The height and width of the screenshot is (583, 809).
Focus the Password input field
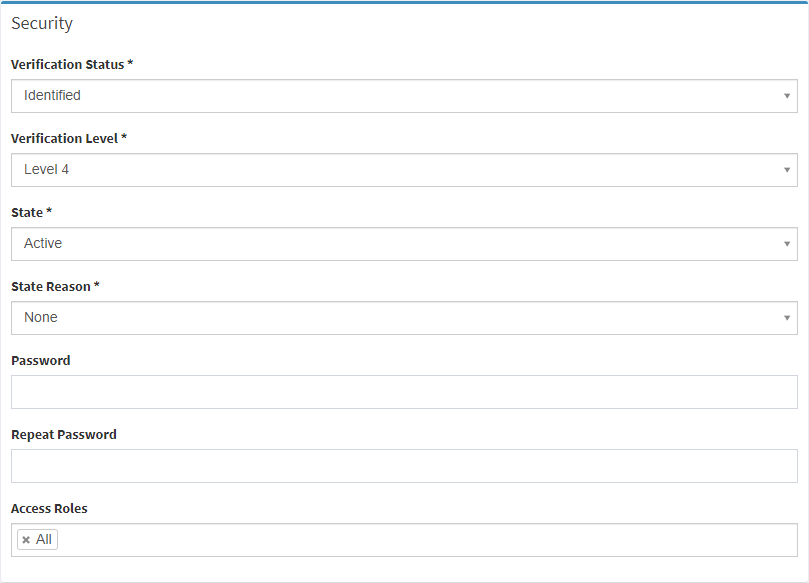coord(404,392)
